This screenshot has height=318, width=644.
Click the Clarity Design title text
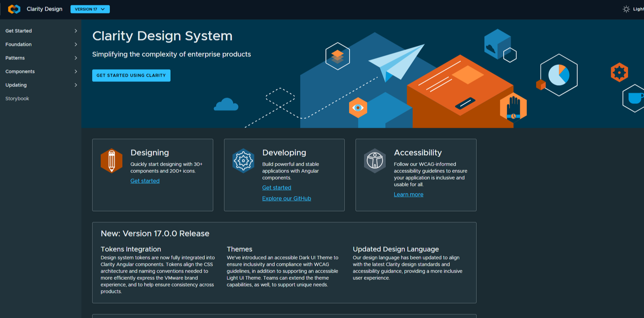(44, 9)
